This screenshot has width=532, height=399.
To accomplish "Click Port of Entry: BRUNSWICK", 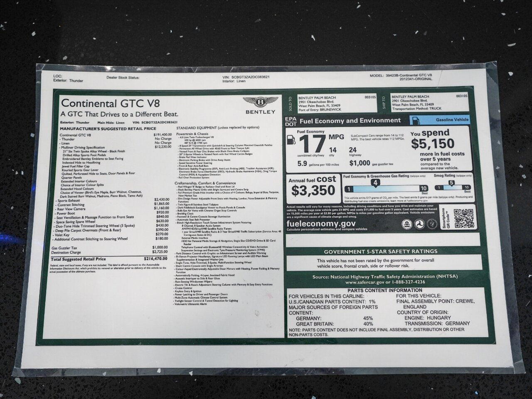I will tap(319, 109).
